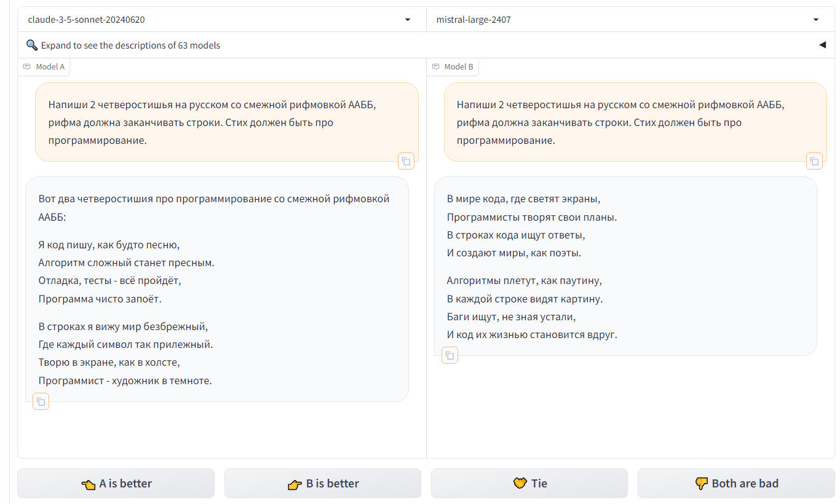This screenshot has height=504, width=840.
Task: Click Model B's Russian poem response bubble
Action: pyautogui.click(x=625, y=266)
